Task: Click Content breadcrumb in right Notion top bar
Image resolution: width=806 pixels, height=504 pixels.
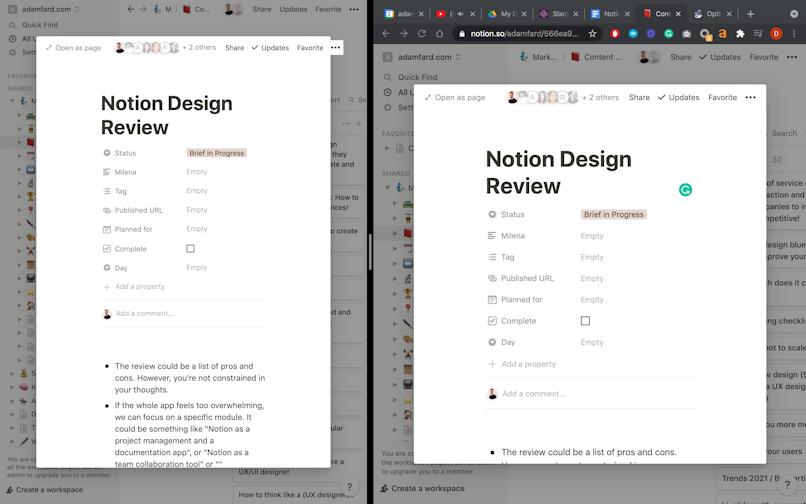Action: pyautogui.click(x=596, y=57)
